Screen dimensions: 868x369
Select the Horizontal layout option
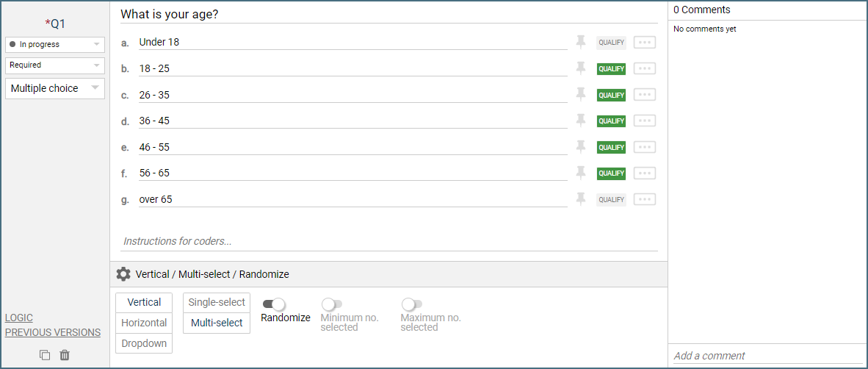tap(144, 323)
